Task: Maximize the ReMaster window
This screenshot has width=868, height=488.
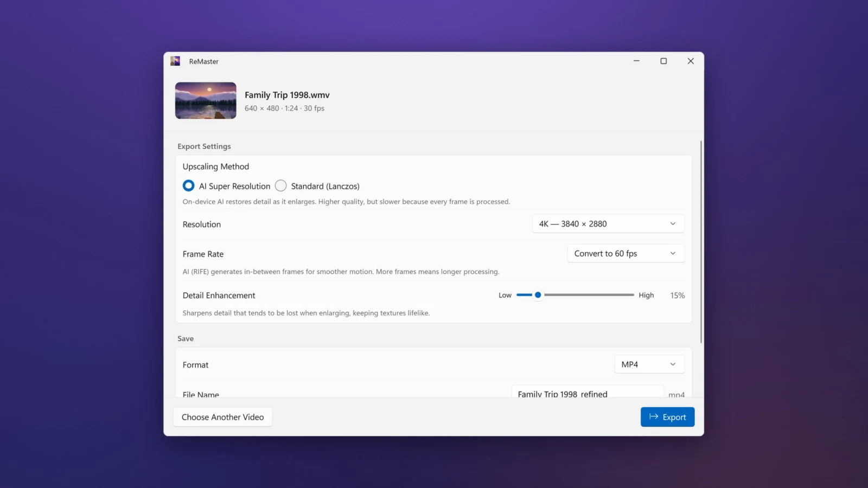Action: 663,61
